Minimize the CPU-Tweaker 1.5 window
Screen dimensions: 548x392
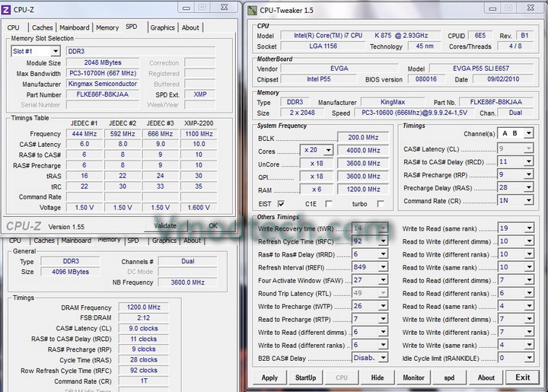coord(492,8)
